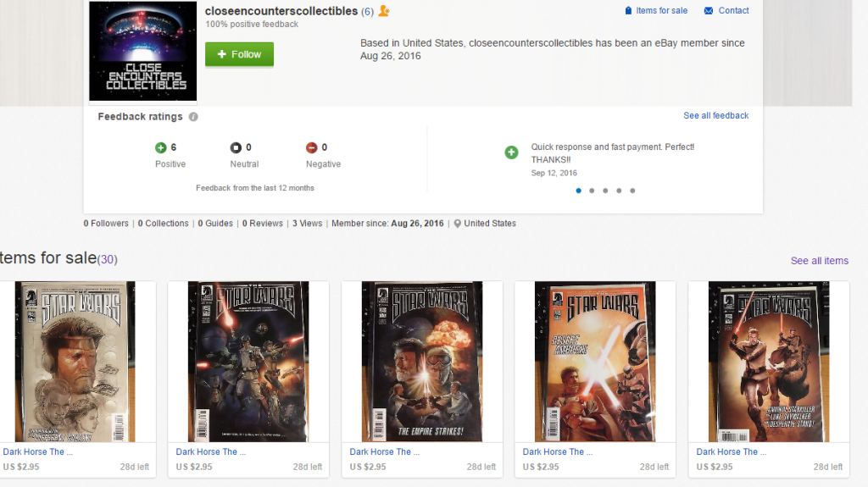This screenshot has height=487, width=868.
Task: Click the Neutral feedback icon with 0
Action: (x=236, y=147)
